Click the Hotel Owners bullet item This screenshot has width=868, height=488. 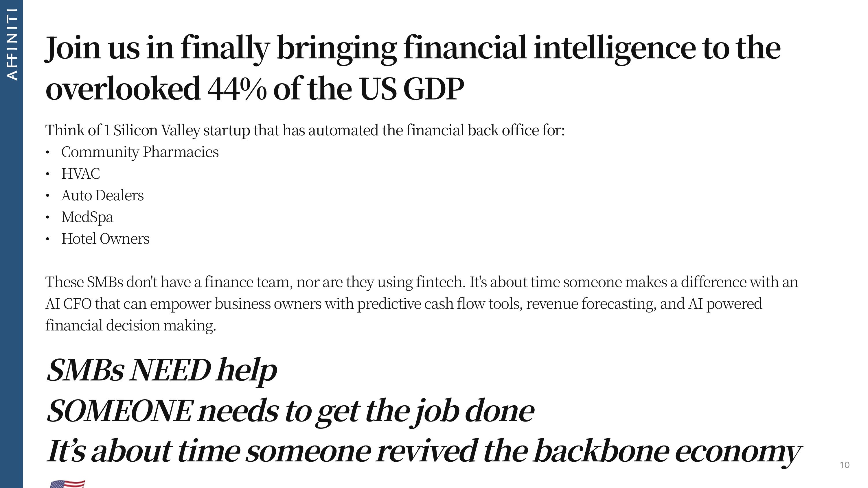coord(106,239)
